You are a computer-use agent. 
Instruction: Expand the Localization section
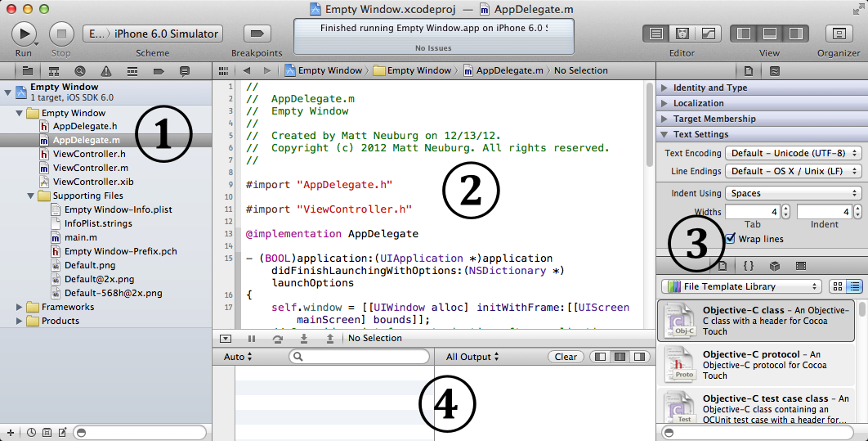tap(664, 103)
